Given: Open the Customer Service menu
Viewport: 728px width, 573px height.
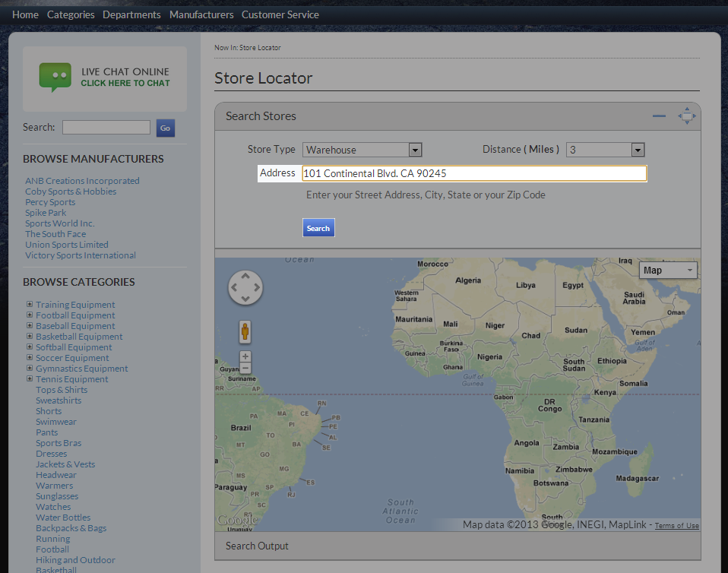Looking at the screenshot, I should 280,14.
